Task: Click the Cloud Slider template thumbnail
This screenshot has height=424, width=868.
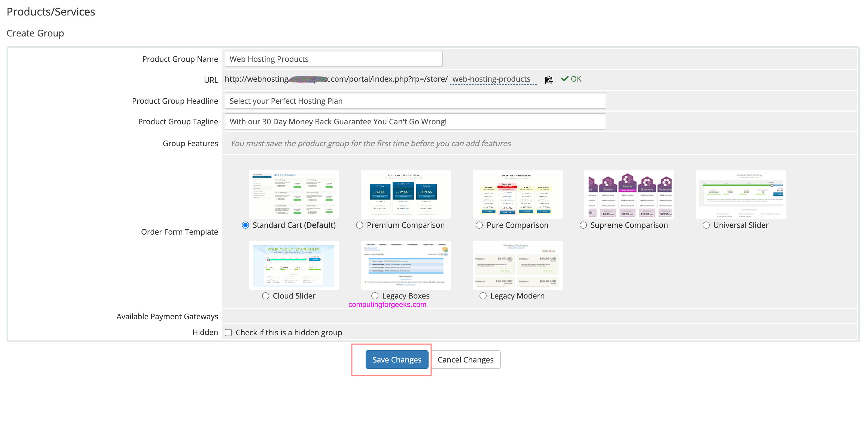Action: click(x=294, y=265)
